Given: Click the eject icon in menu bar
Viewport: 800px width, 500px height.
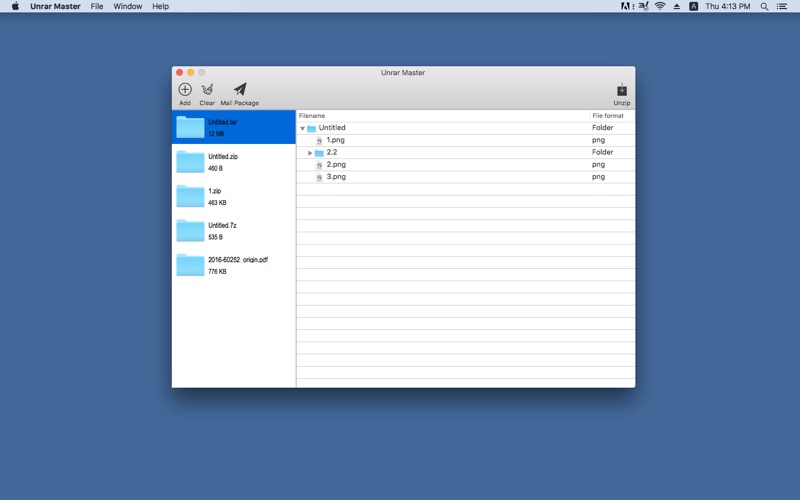Looking at the screenshot, I should (x=677, y=7).
